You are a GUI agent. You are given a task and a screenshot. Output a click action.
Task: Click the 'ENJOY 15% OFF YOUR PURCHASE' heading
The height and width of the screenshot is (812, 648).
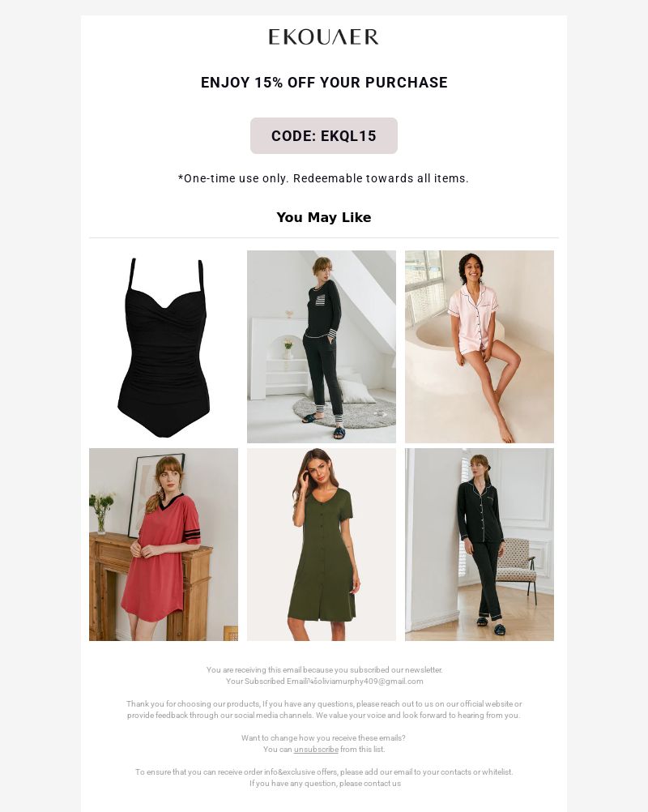(324, 83)
